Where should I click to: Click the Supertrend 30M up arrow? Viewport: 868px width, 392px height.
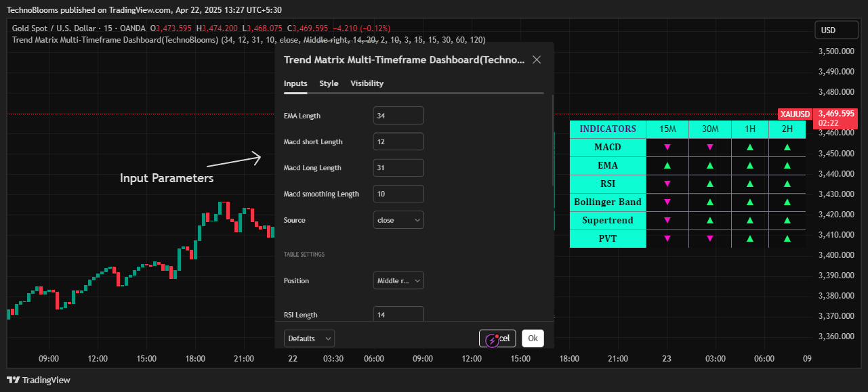[x=710, y=220]
